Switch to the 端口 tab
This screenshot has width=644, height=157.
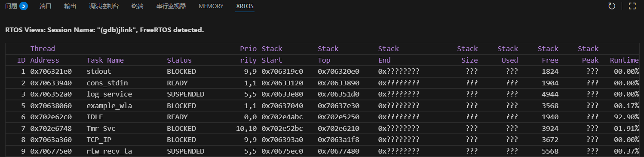(45, 6)
